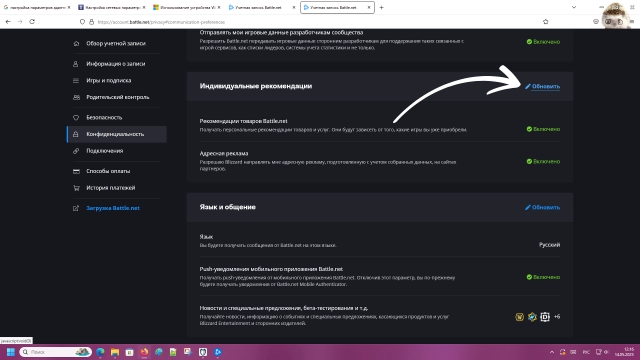640x360 pixels.
Task: Click the taskbar search box Поиск
Action: [x=55, y=352]
